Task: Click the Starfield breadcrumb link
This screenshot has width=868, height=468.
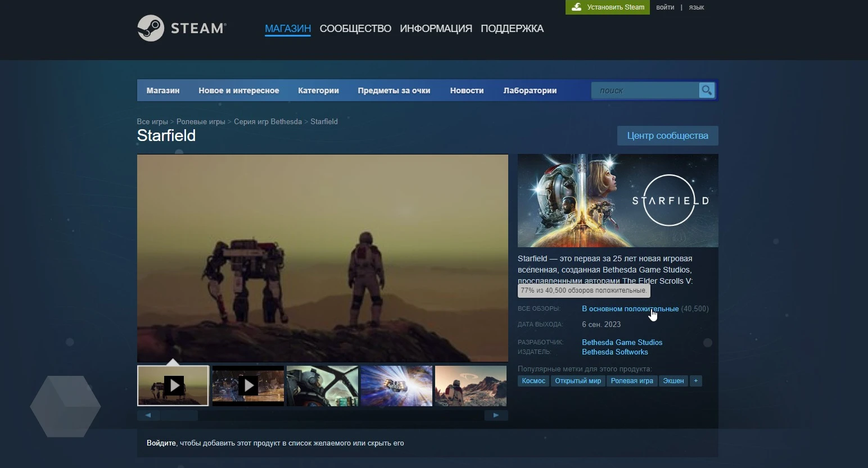Action: (324, 121)
